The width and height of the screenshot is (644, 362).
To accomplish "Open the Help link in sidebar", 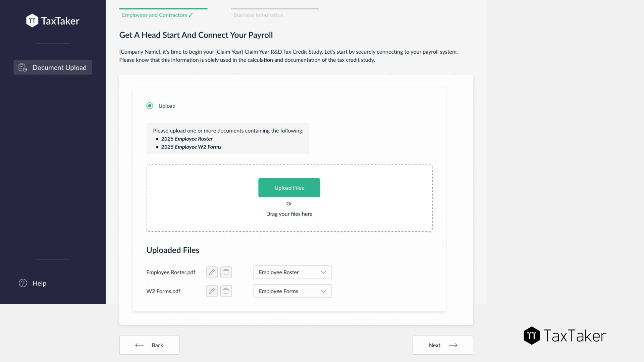I will (x=39, y=283).
